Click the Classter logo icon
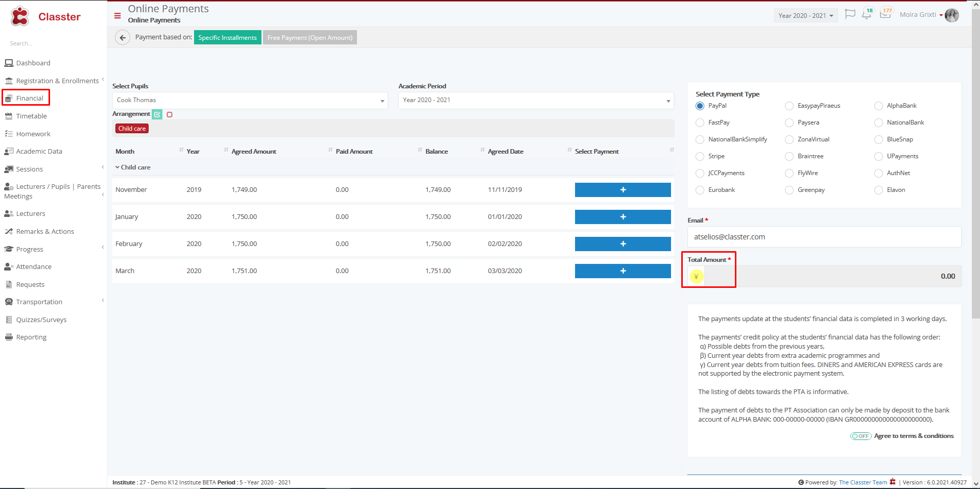 pyautogui.click(x=20, y=16)
